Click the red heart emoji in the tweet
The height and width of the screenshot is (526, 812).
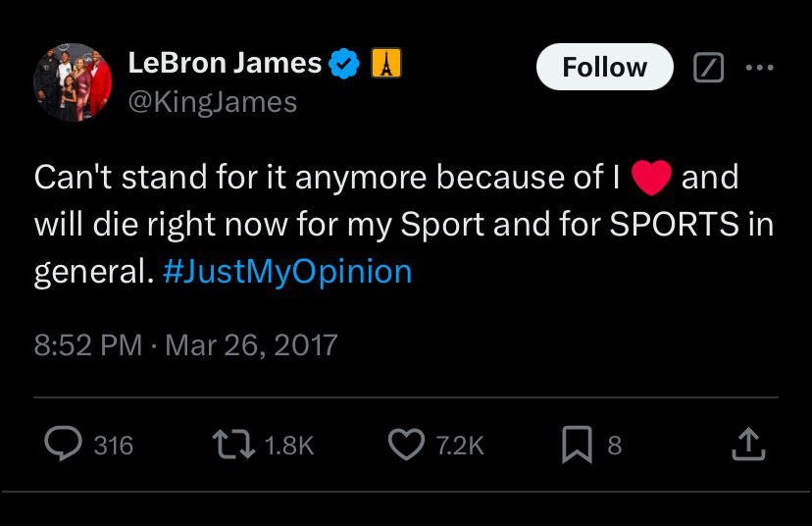pyautogui.click(x=650, y=179)
